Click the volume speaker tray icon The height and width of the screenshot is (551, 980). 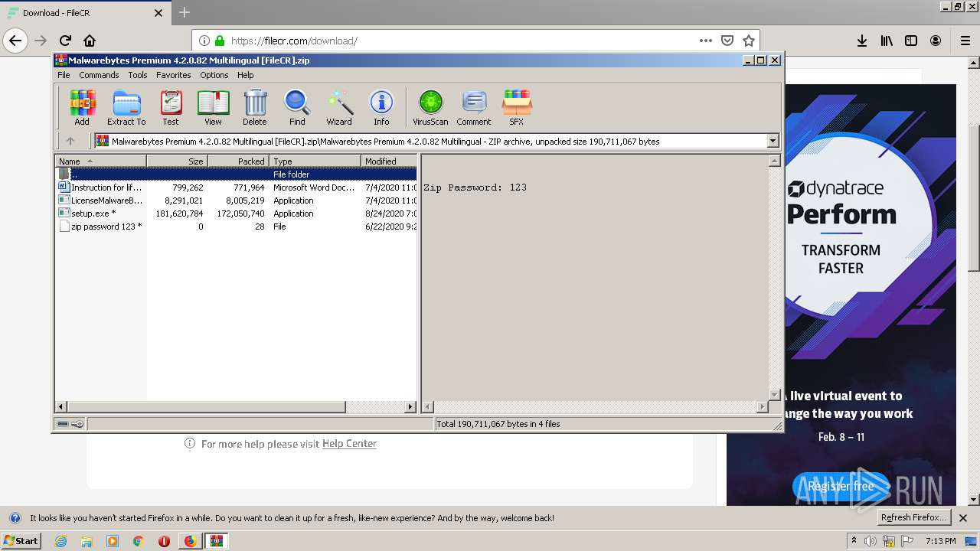(871, 541)
